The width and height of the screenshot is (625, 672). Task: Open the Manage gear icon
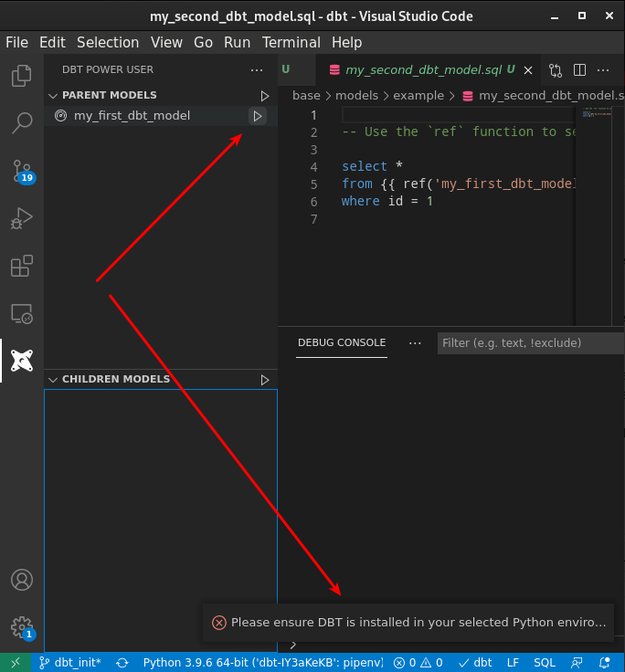tap(22, 628)
